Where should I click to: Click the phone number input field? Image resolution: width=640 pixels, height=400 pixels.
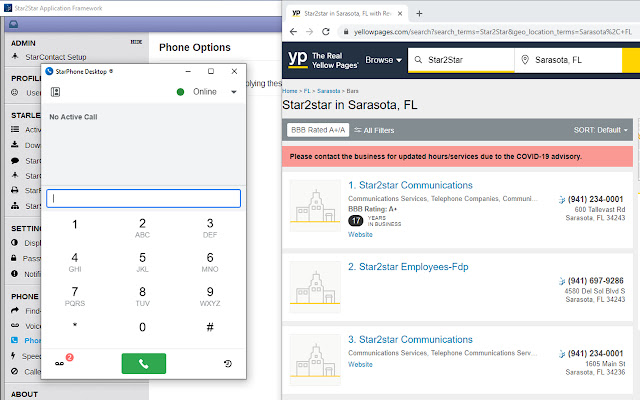pyautogui.click(x=143, y=198)
